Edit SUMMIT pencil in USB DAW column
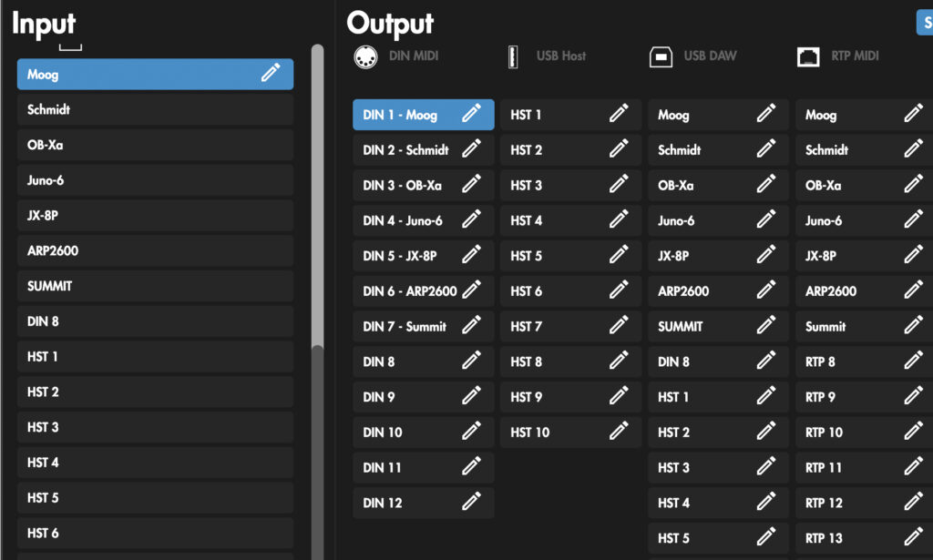Image resolution: width=933 pixels, height=560 pixels. [766, 325]
